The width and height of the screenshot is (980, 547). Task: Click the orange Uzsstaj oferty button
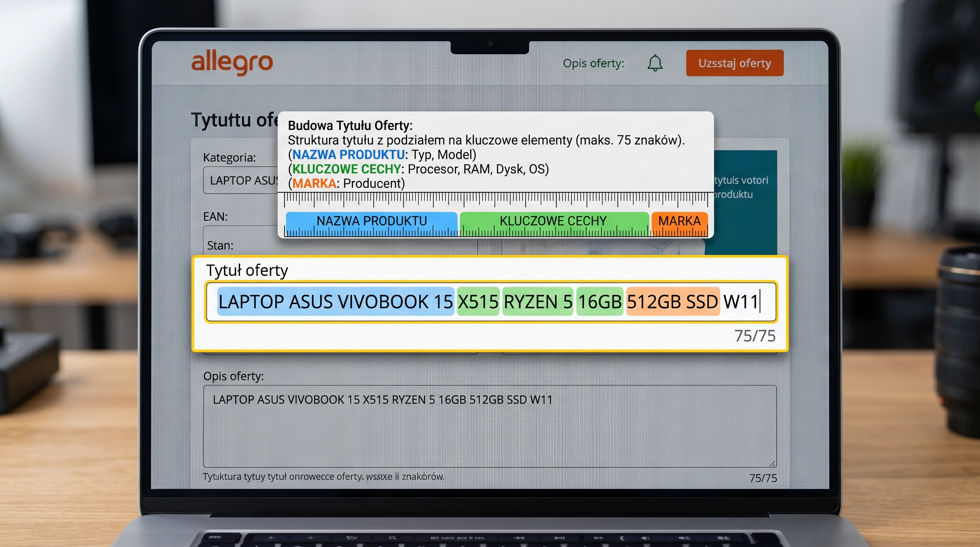735,63
